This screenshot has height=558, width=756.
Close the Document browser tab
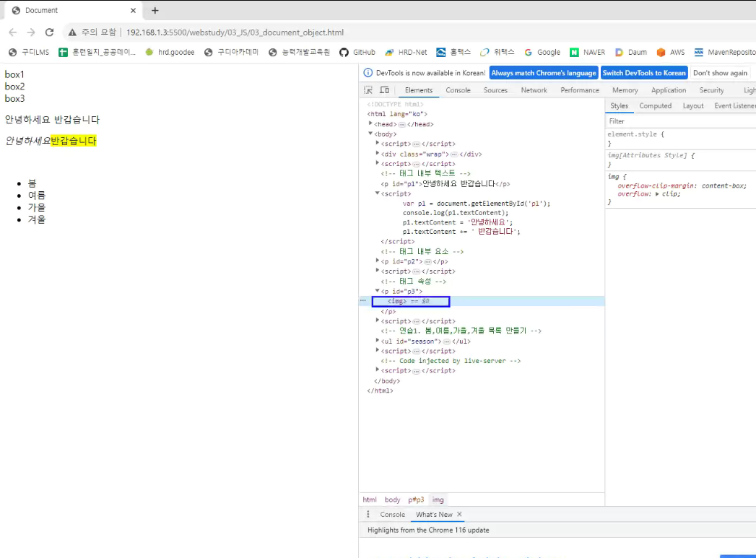coord(133,10)
